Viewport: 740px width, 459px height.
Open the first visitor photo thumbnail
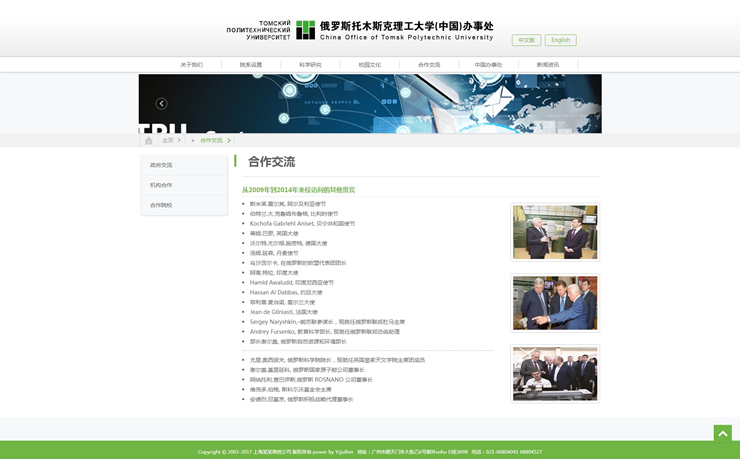555,232
